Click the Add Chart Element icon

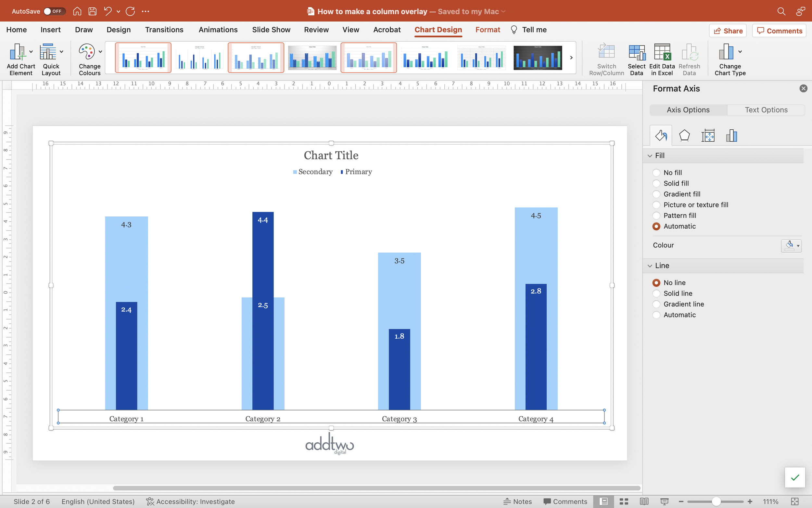[x=18, y=52]
